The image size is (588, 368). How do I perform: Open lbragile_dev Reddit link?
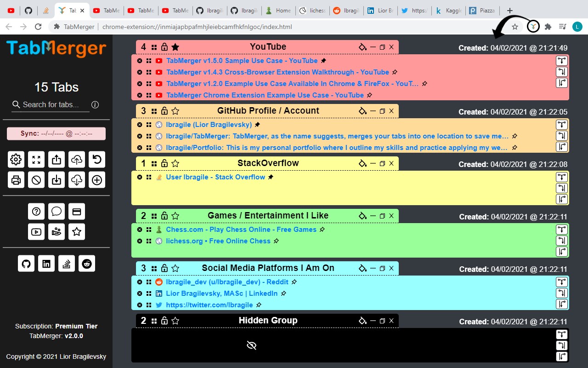227,282
